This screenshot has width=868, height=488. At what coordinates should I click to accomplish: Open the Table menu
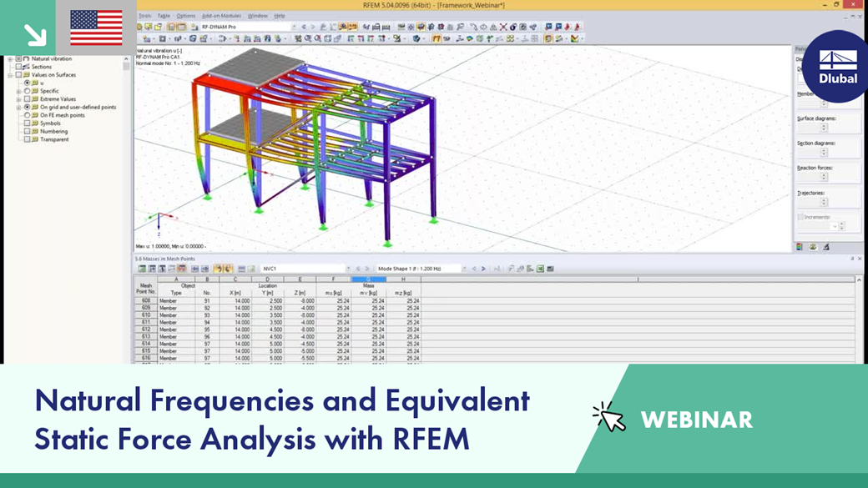164,16
